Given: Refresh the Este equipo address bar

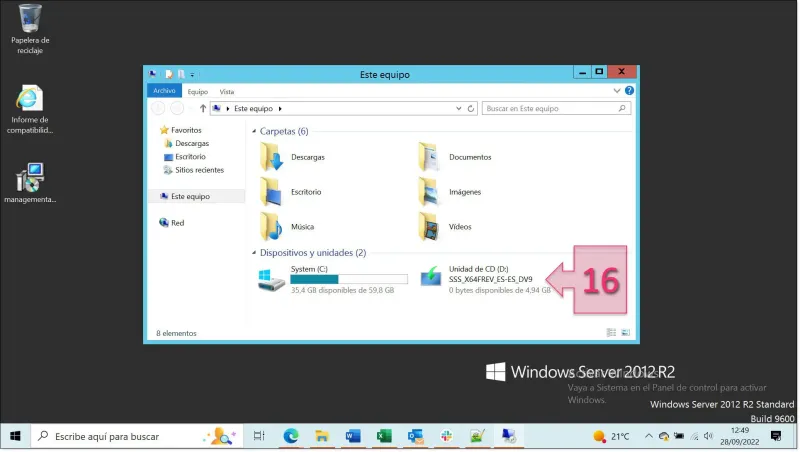Looking at the screenshot, I should (x=470, y=108).
